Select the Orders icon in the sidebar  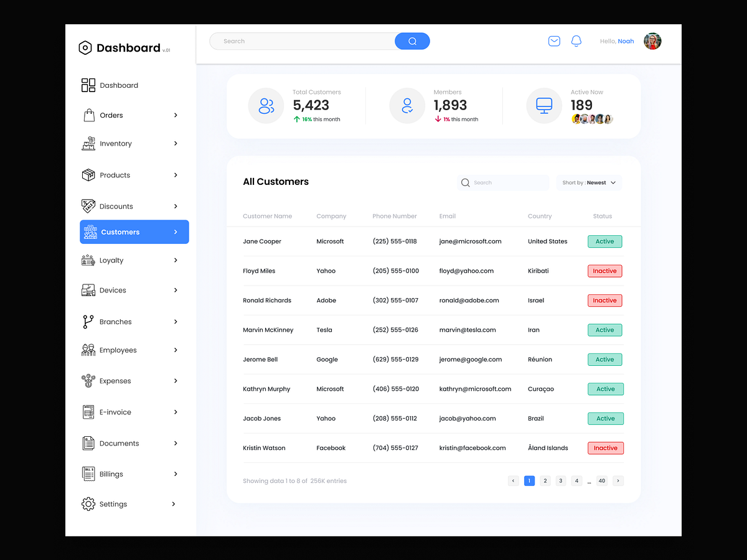(86, 115)
